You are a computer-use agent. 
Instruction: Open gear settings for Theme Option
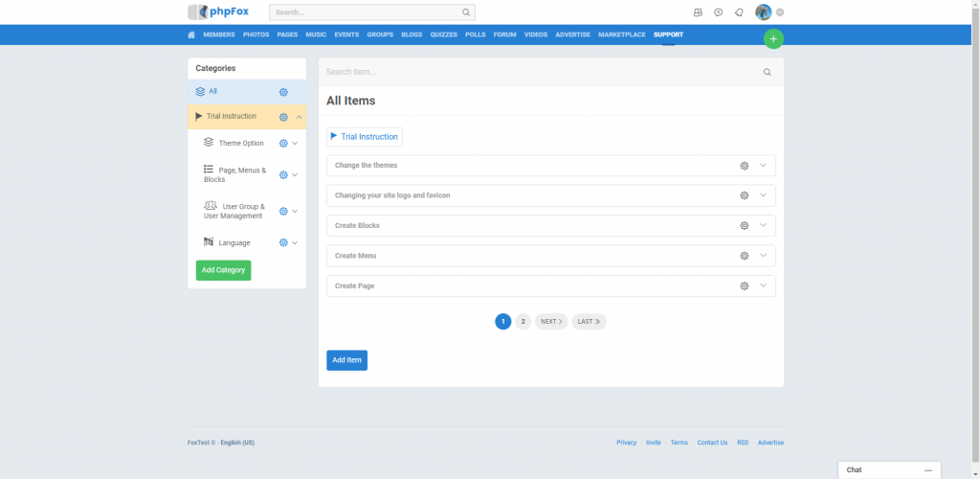click(x=283, y=143)
